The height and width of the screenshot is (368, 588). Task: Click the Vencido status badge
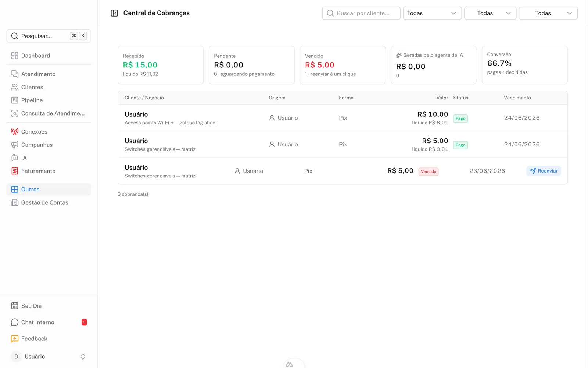click(429, 171)
